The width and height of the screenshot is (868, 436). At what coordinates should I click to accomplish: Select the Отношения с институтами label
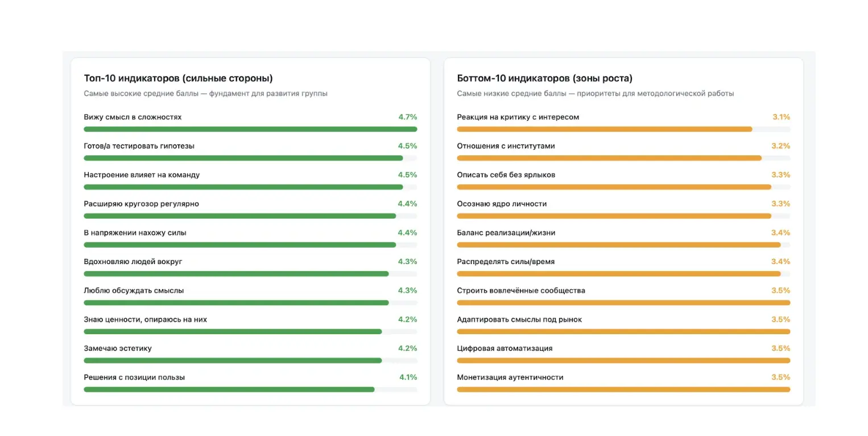pos(506,146)
